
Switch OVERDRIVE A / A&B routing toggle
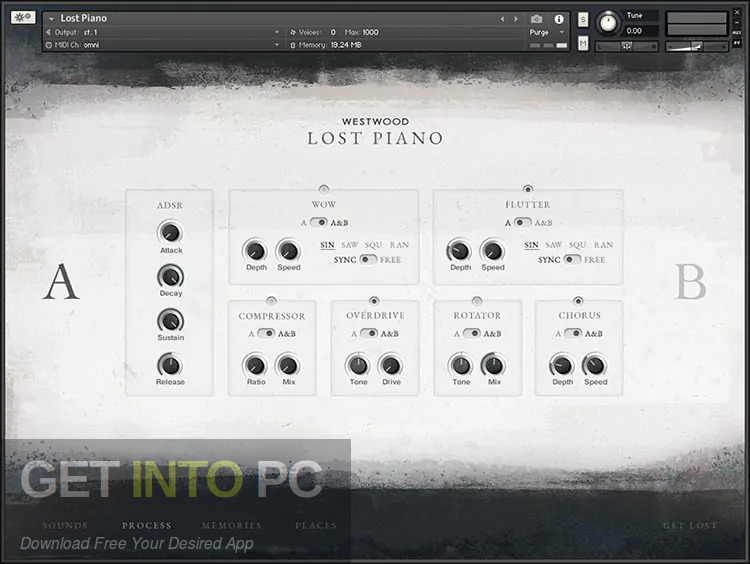coord(369,333)
